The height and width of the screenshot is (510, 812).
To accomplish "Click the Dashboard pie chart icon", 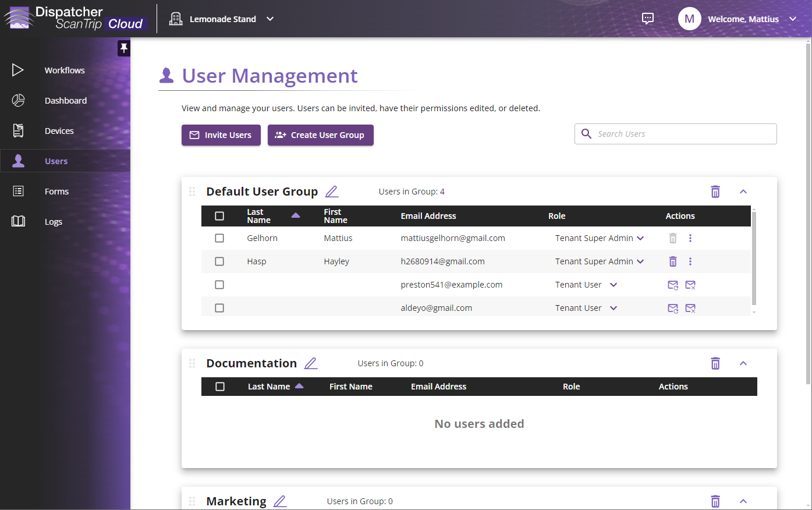I will (x=18, y=100).
